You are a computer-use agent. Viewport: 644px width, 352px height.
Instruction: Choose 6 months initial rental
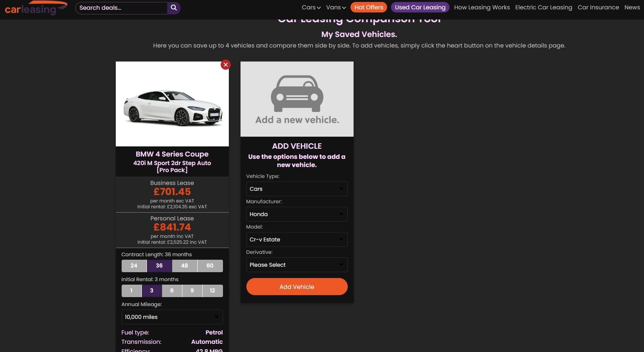click(172, 290)
